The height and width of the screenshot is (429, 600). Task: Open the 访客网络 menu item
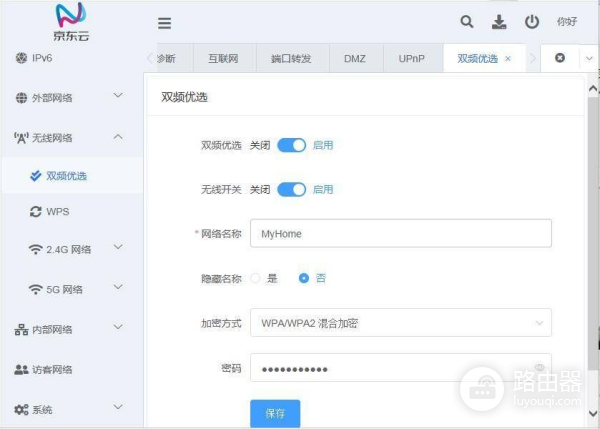coord(72,370)
